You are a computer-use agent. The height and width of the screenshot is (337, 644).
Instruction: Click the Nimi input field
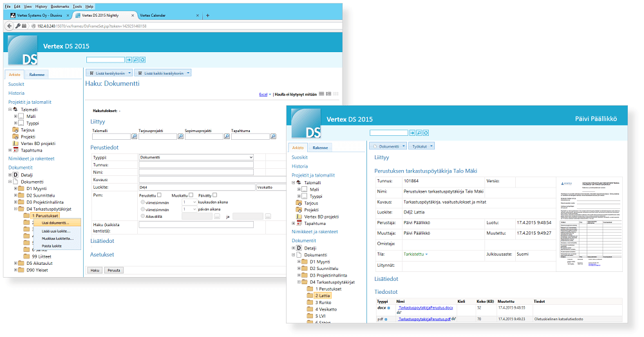click(196, 172)
